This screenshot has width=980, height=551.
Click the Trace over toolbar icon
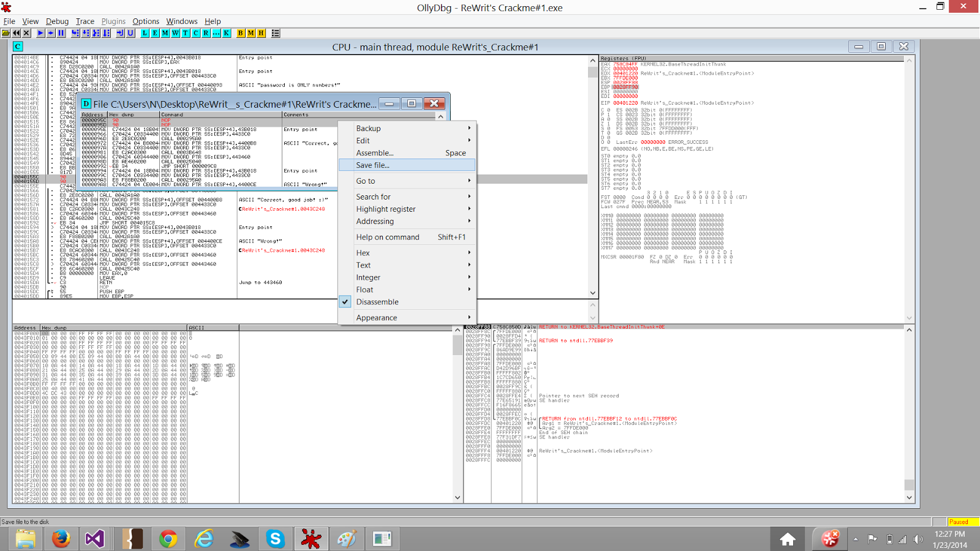coord(107,33)
